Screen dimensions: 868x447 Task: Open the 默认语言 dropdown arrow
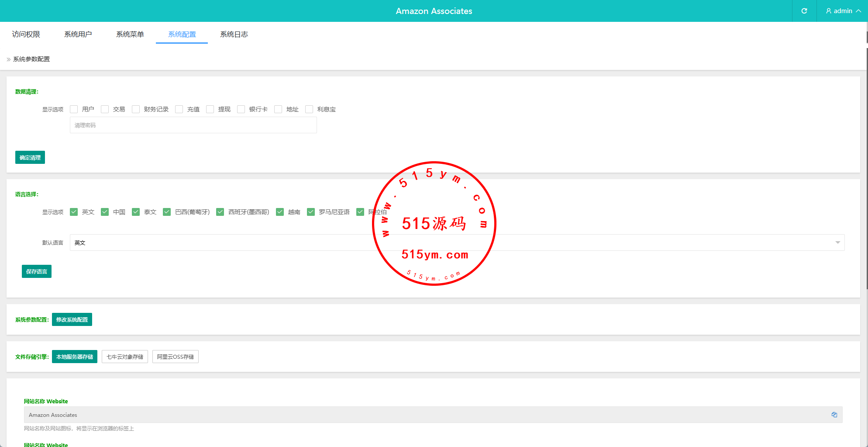tap(837, 243)
